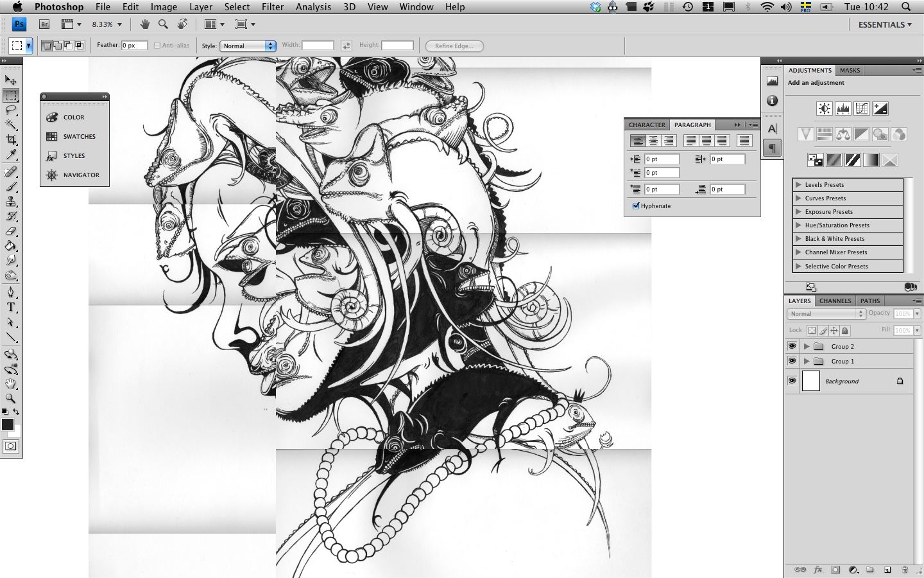Viewport: 924px width, 578px height.
Task: Expand Levels Presets
Action: point(798,185)
